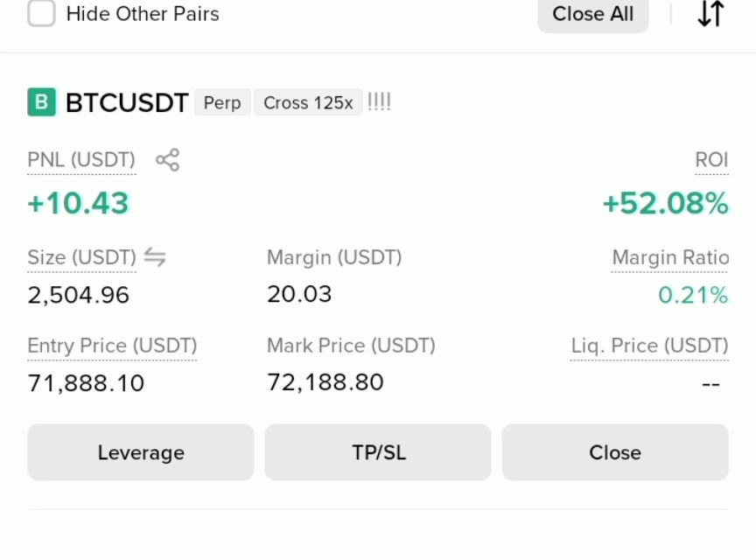The width and height of the screenshot is (756, 560).
Task: Tap the Margin Ratio label
Action: 670,257
